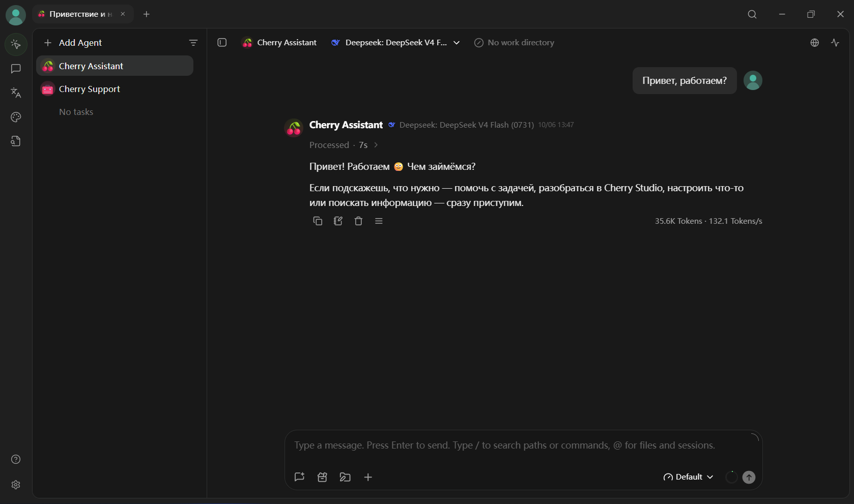Send the message with arrow button

point(749,477)
